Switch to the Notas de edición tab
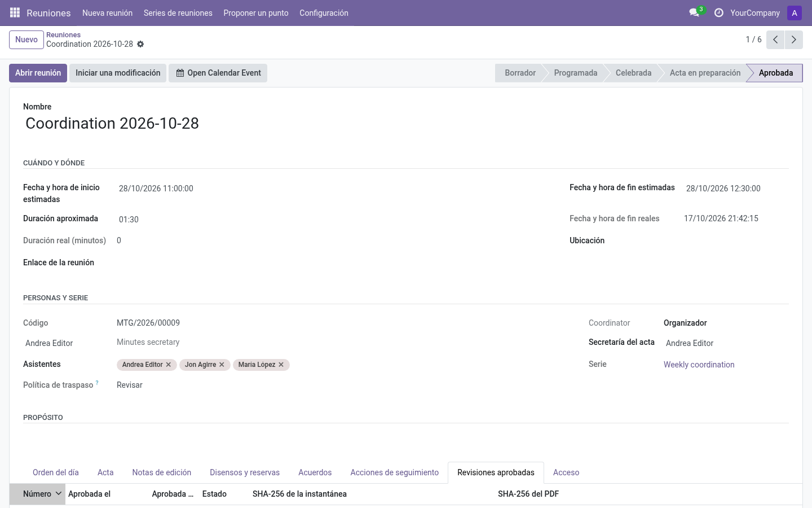 coord(162,472)
